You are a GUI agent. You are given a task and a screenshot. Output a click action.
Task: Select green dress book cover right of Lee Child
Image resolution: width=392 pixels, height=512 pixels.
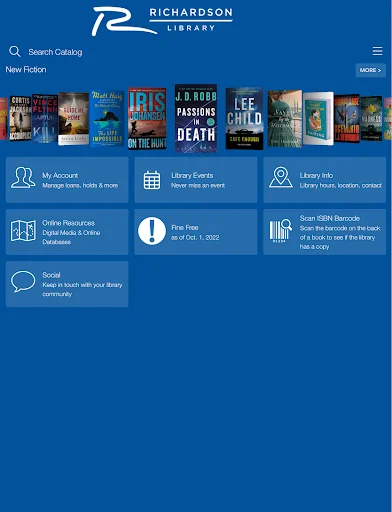285,118
